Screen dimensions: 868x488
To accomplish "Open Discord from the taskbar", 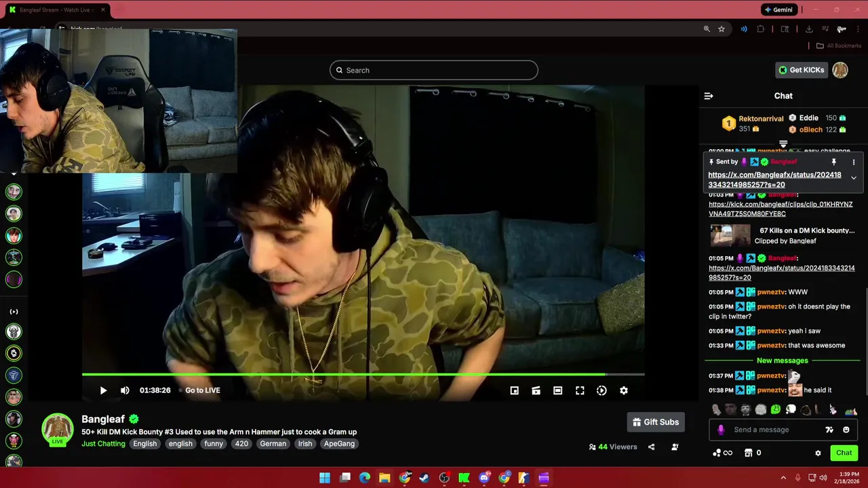I will (484, 478).
